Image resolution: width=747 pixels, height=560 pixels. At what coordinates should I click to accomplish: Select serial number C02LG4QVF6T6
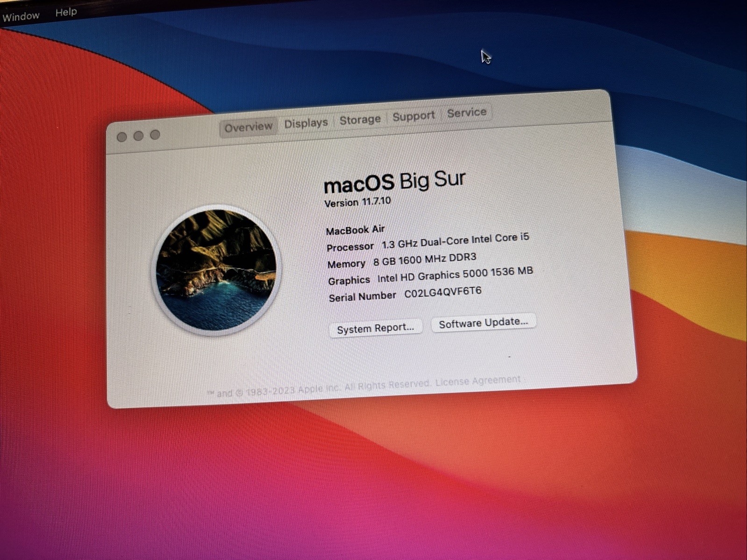point(442,293)
